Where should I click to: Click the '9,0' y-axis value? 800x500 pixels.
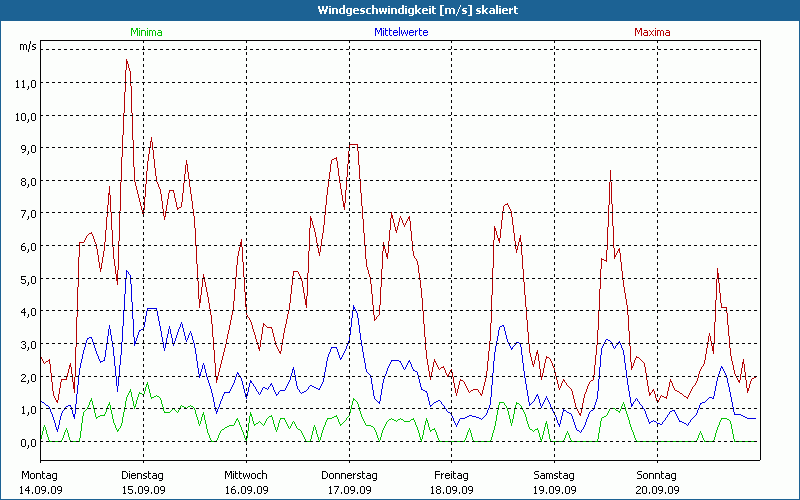[x=28, y=149]
